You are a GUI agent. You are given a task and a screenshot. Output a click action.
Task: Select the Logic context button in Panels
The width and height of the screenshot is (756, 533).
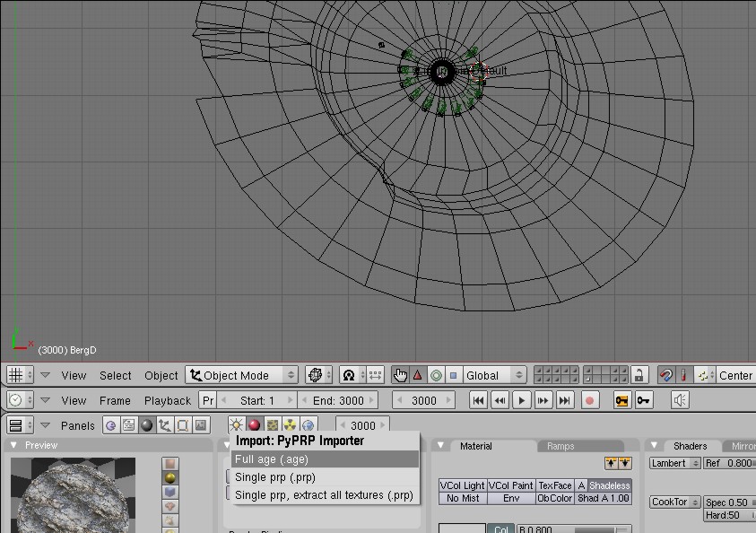coord(111,425)
